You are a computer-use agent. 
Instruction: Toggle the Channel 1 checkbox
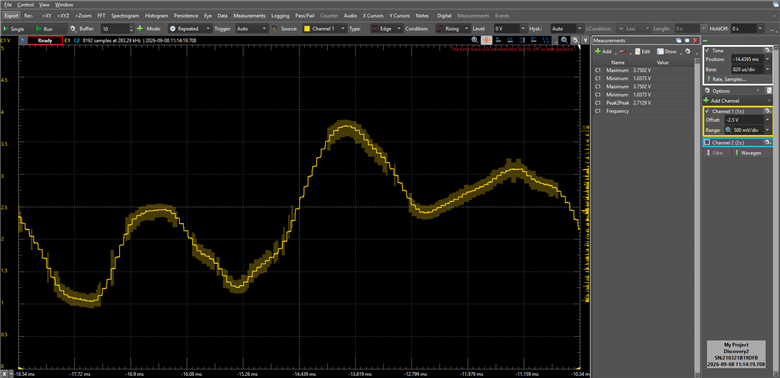click(707, 111)
